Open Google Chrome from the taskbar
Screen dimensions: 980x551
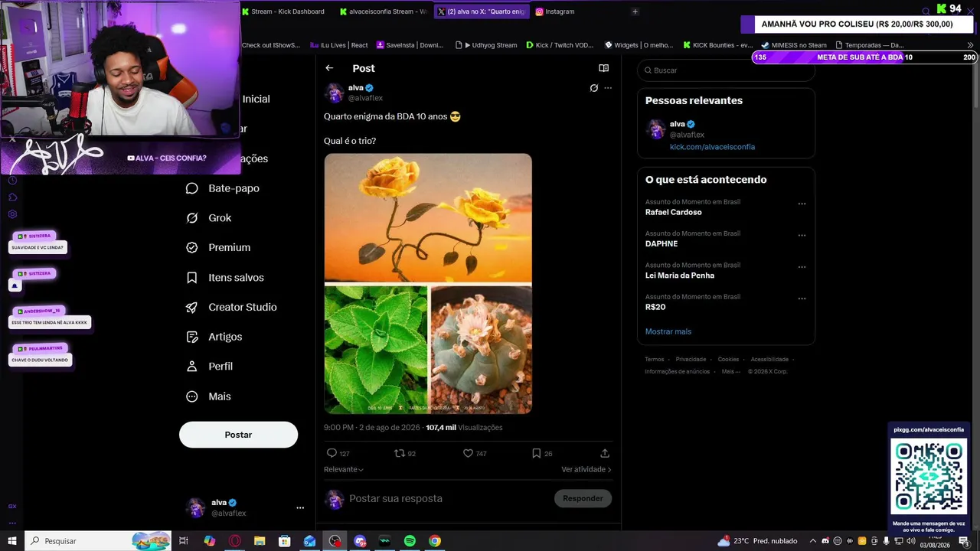click(435, 541)
